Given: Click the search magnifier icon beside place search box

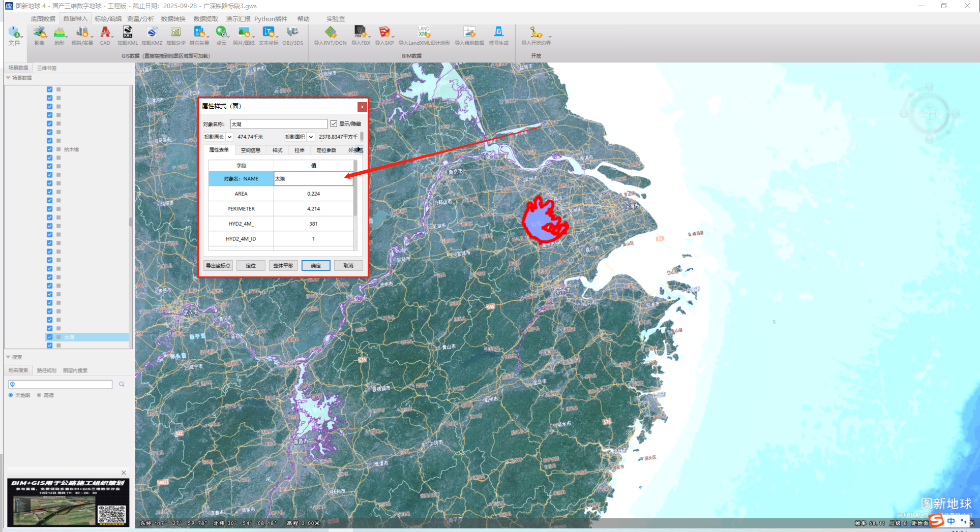Looking at the screenshot, I should click(122, 385).
